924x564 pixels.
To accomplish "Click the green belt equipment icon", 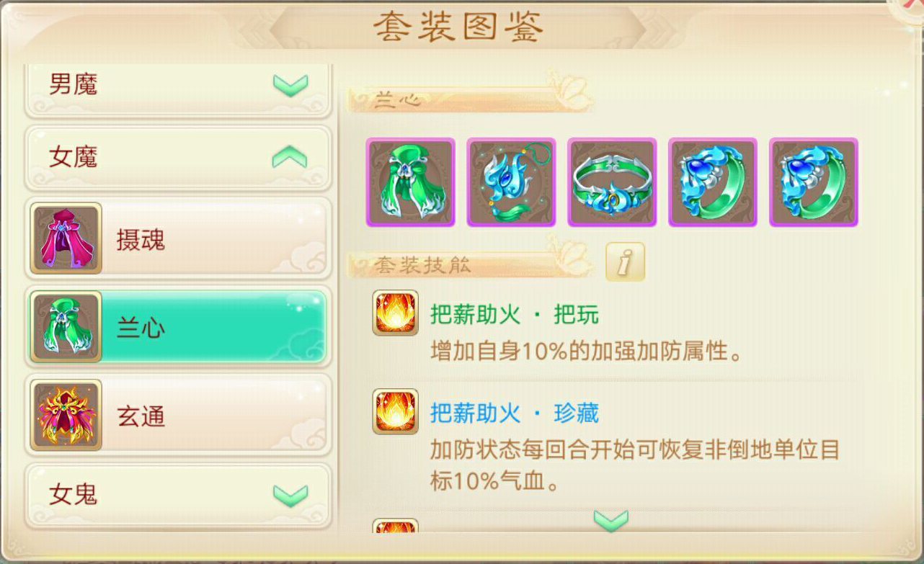I will [612, 182].
